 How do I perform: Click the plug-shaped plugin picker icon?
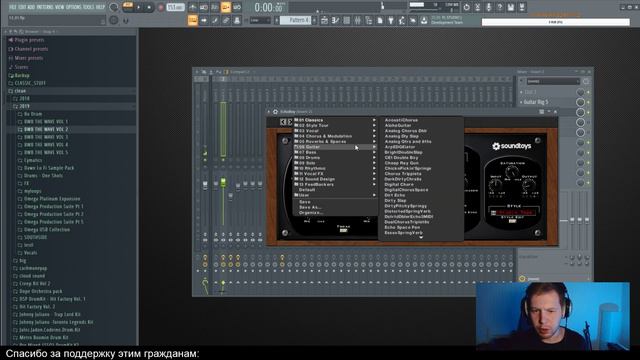click(x=391, y=20)
